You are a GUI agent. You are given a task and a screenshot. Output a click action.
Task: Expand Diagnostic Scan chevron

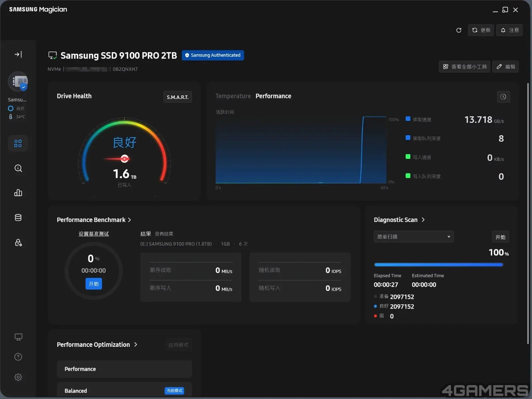[x=423, y=220]
